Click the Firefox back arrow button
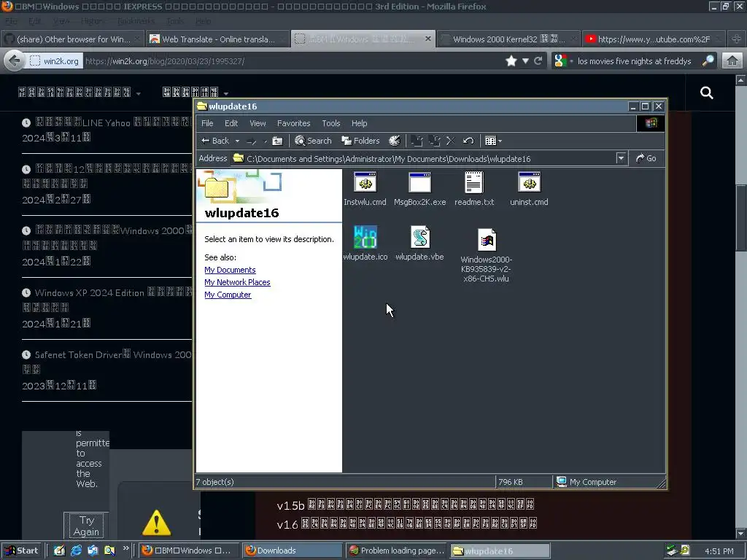The width and height of the screenshot is (747, 560). point(15,61)
